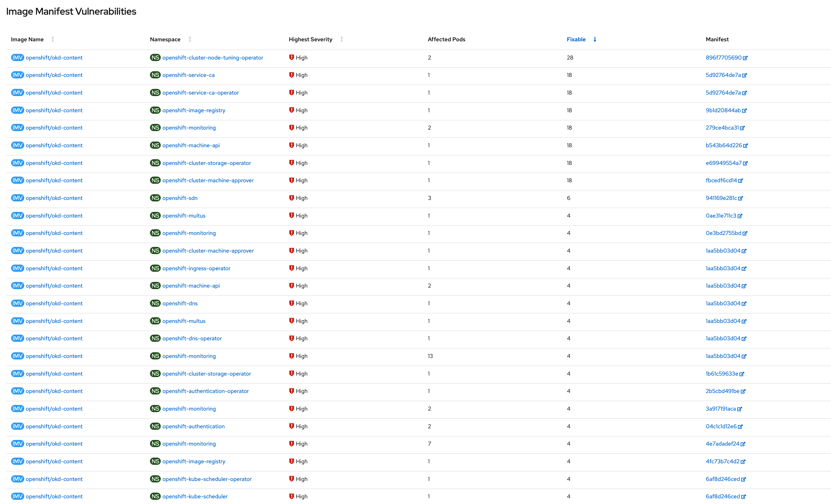Viewport: 831px width, 504px height.
Task: Open the openshift-service-ca-operator namespace link
Action: [200, 93]
